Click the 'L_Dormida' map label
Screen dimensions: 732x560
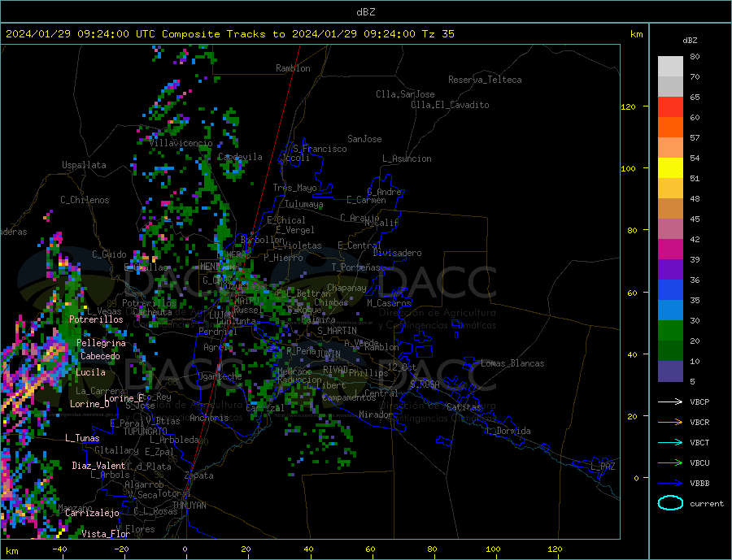pyautogui.click(x=509, y=432)
